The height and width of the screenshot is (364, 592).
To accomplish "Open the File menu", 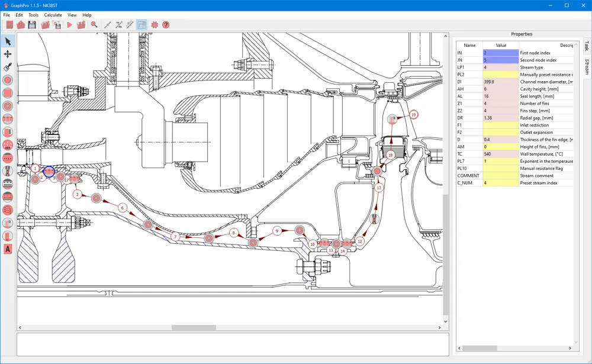I will [x=7, y=15].
